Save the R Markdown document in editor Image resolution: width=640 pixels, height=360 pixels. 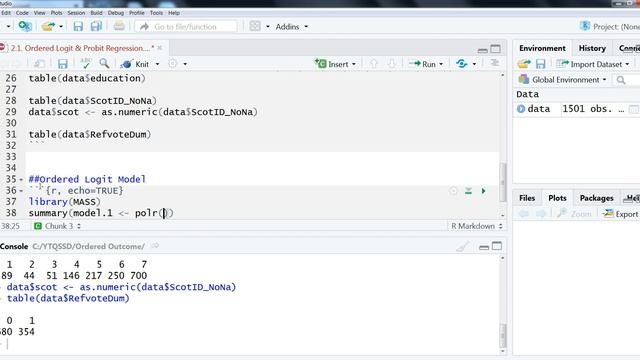pyautogui.click(x=62, y=64)
